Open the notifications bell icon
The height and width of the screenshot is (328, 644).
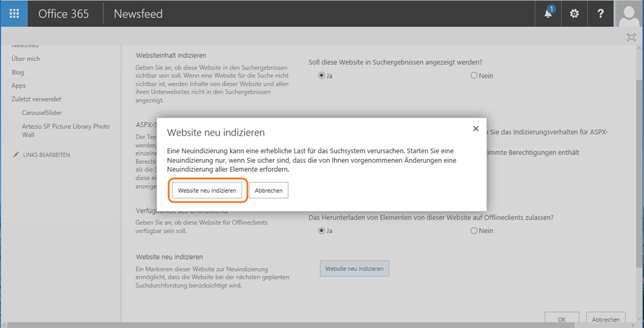[548, 14]
